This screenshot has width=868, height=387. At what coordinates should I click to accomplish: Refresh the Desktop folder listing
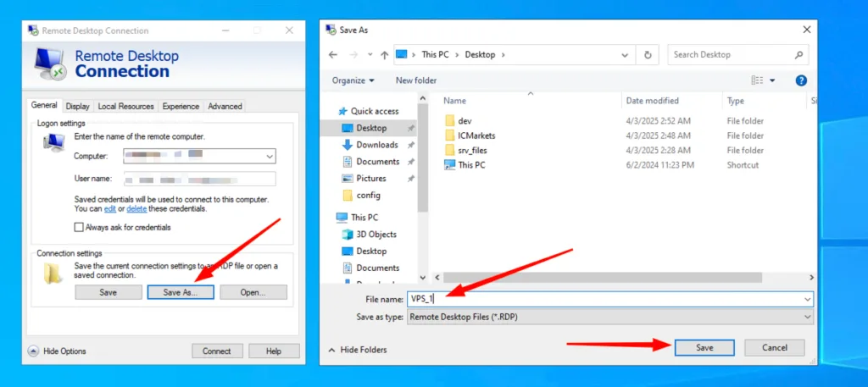click(648, 55)
